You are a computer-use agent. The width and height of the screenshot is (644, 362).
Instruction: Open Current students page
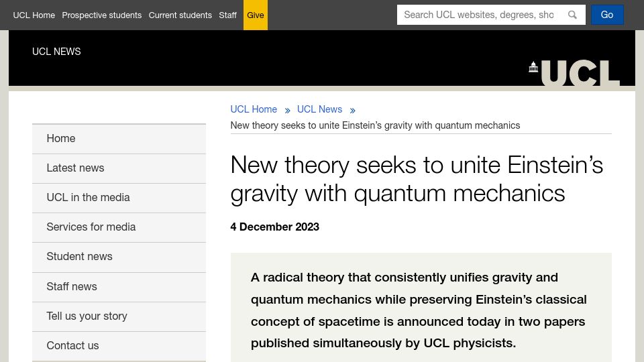pyautogui.click(x=180, y=15)
